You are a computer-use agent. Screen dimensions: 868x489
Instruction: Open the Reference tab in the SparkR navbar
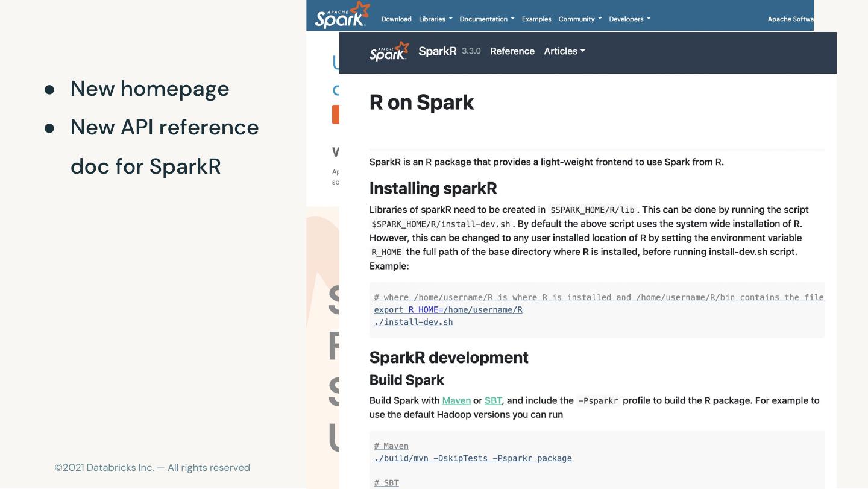[x=512, y=51]
